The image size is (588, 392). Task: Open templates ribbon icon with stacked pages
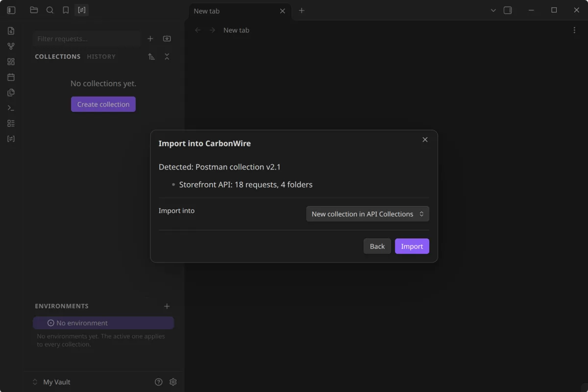point(11,93)
